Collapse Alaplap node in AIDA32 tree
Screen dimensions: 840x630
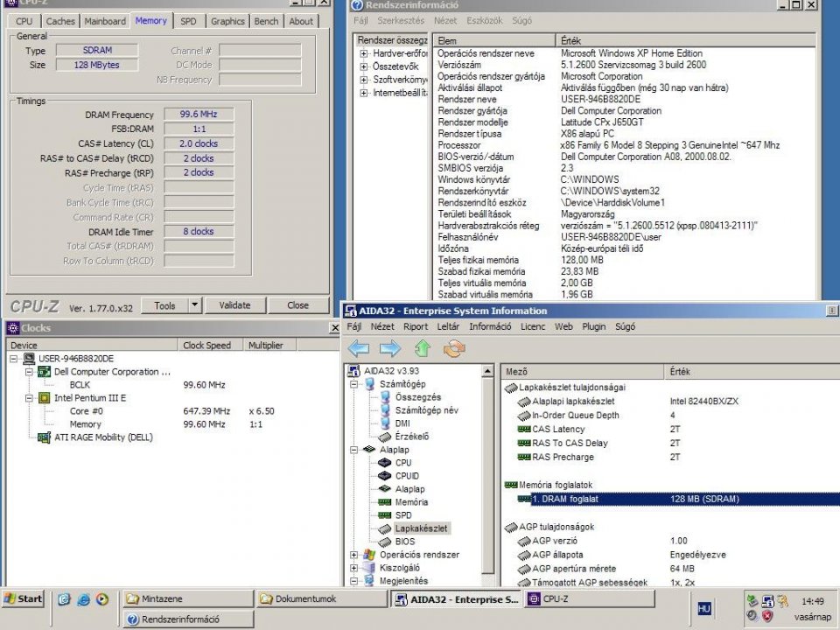coord(353,450)
